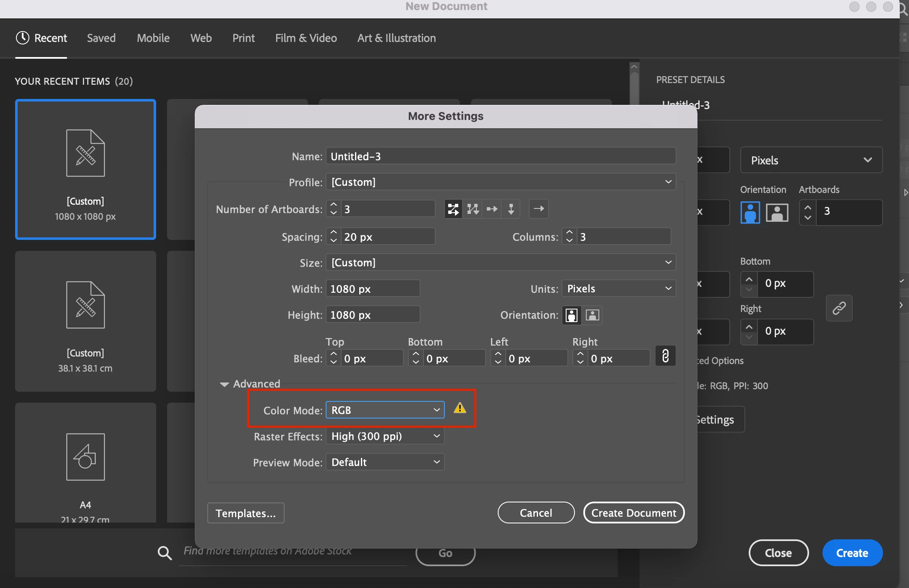Choose the Arrange by Row layout icon
909x588 pixels.
492,209
